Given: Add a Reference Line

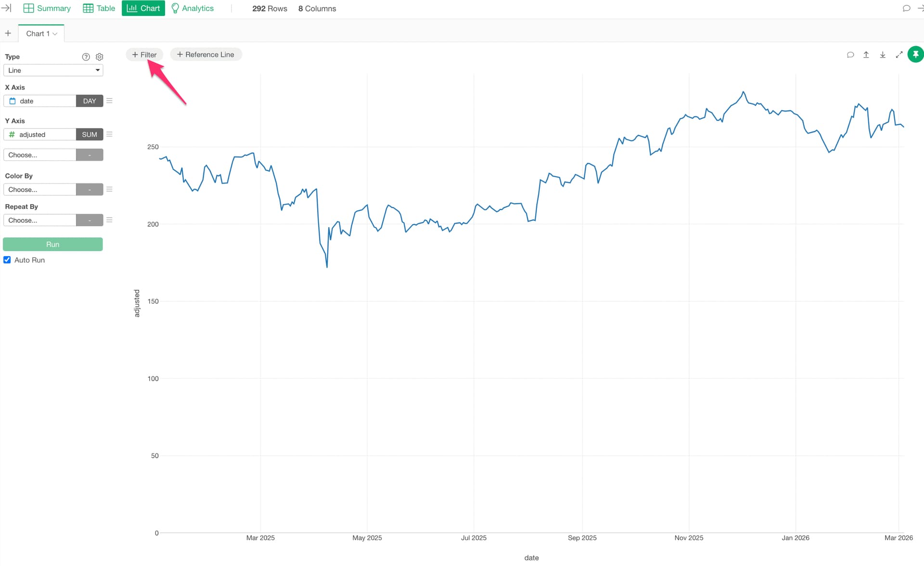Looking at the screenshot, I should 205,55.
